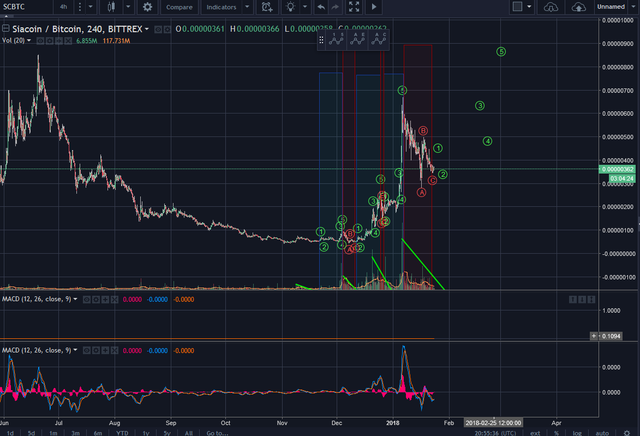Toggle the 'log' scale option

pyautogui.click(x=577, y=433)
